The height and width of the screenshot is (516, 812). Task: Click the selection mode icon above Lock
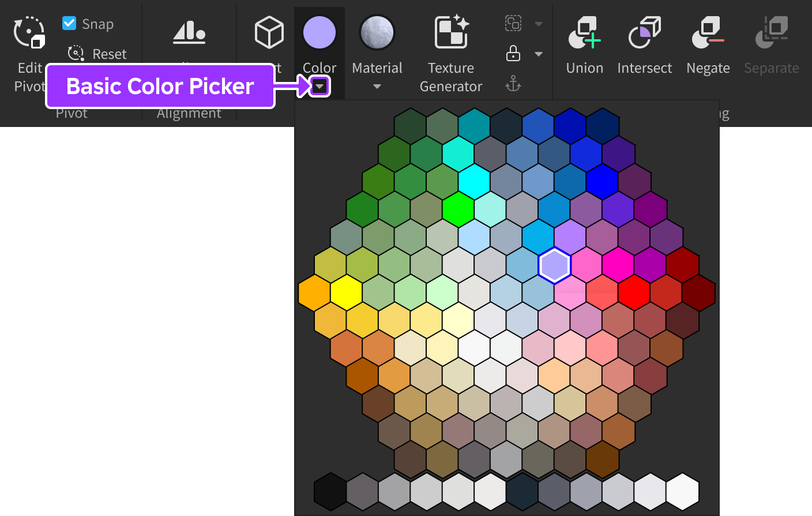pyautogui.click(x=513, y=23)
